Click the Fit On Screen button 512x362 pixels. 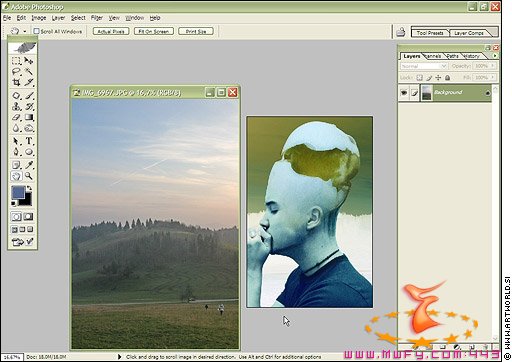pyautogui.click(x=154, y=31)
